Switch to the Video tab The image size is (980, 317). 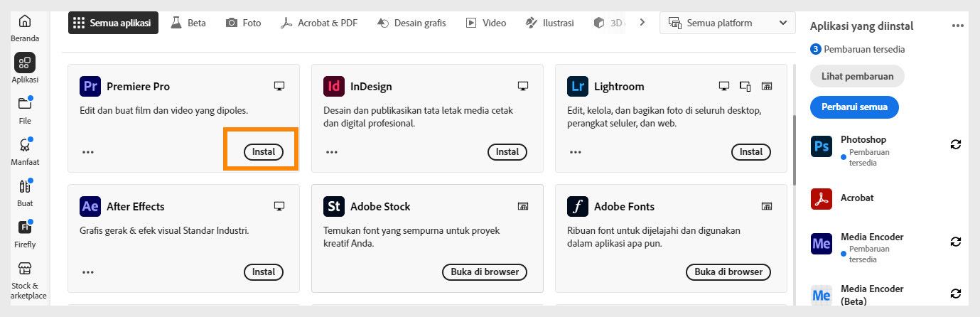tap(486, 23)
